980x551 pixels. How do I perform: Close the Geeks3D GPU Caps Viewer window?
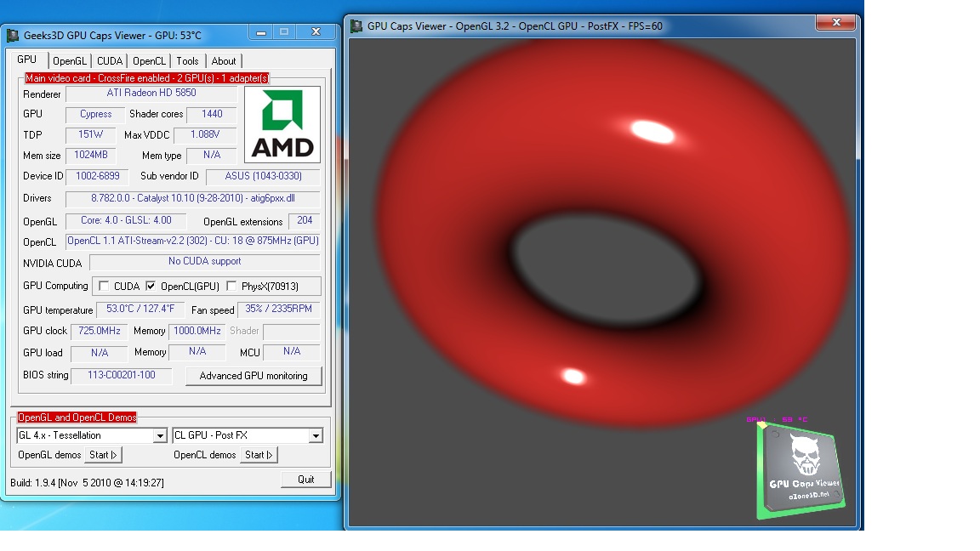coord(316,31)
